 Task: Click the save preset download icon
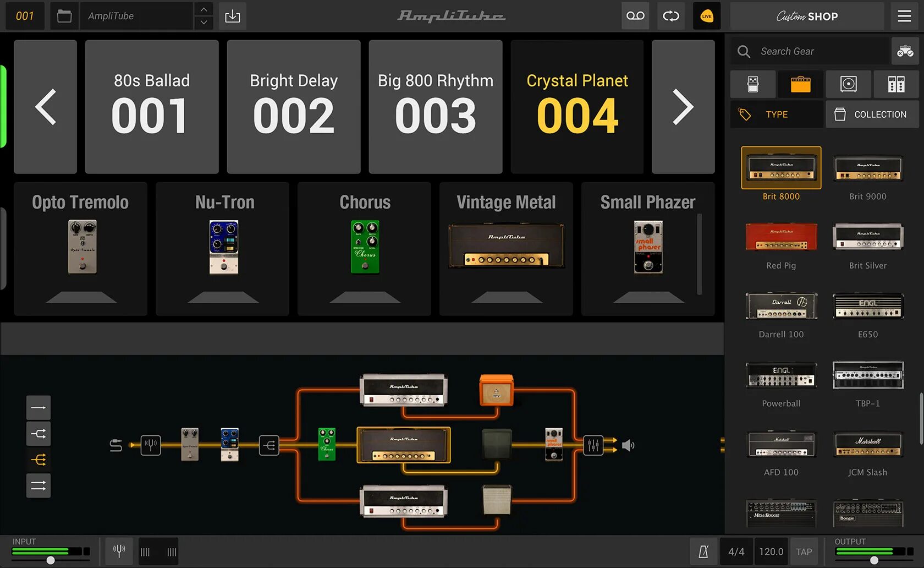[x=233, y=16]
